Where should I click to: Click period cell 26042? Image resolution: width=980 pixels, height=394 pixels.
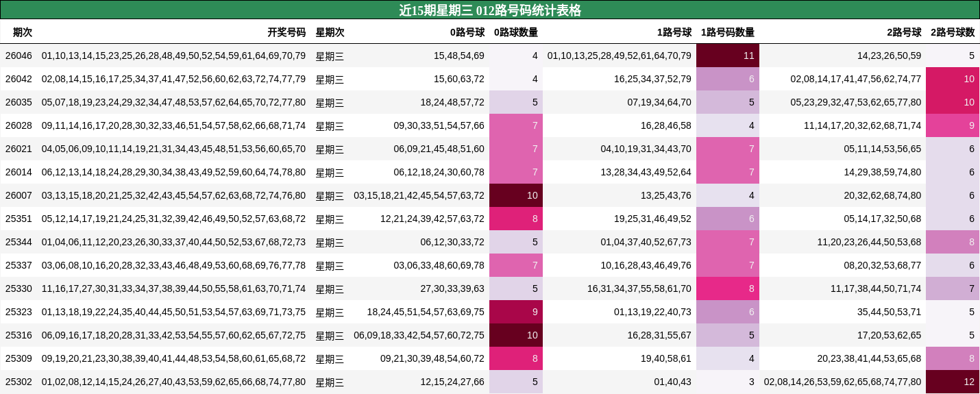coord(19,79)
